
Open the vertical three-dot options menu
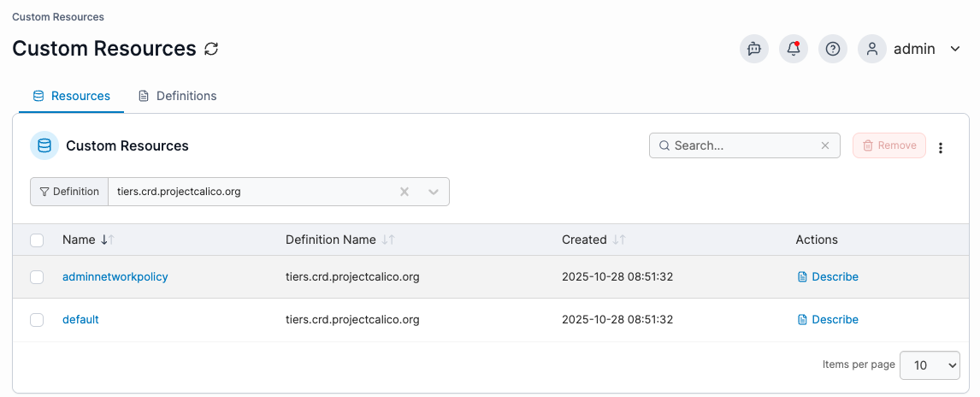[941, 147]
